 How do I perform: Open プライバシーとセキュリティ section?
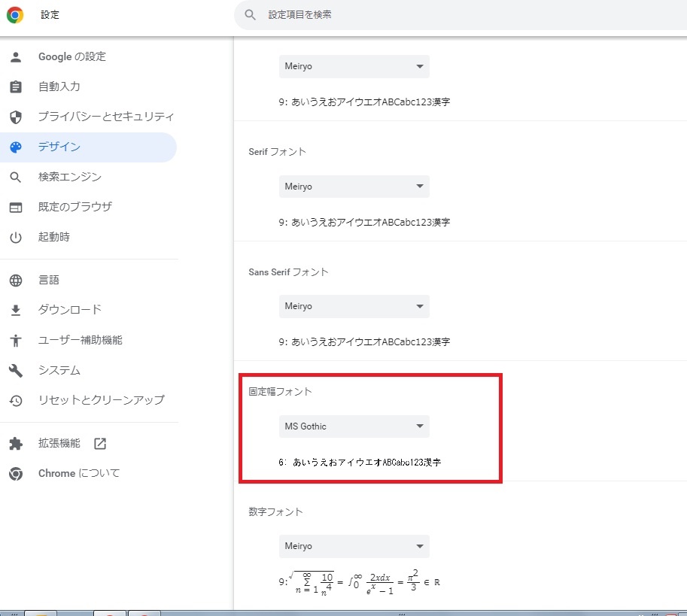[x=106, y=117]
